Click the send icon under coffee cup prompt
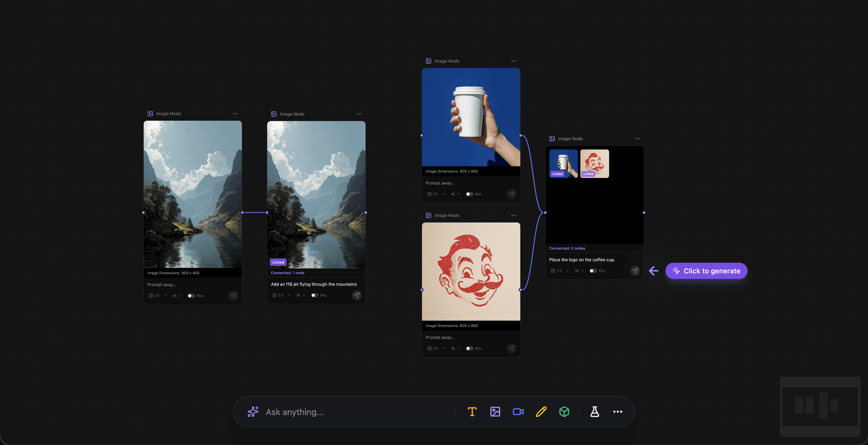Viewport: 868px width, 445px height. [635, 271]
